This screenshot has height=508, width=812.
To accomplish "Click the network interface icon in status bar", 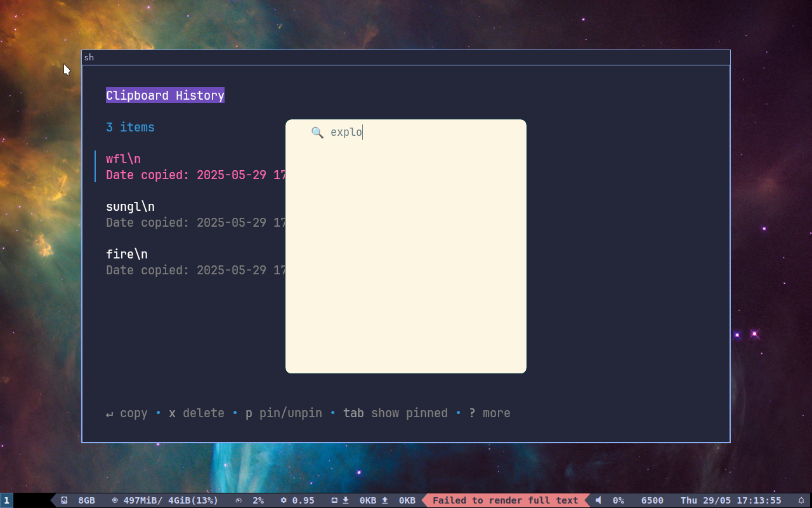I will (334, 500).
